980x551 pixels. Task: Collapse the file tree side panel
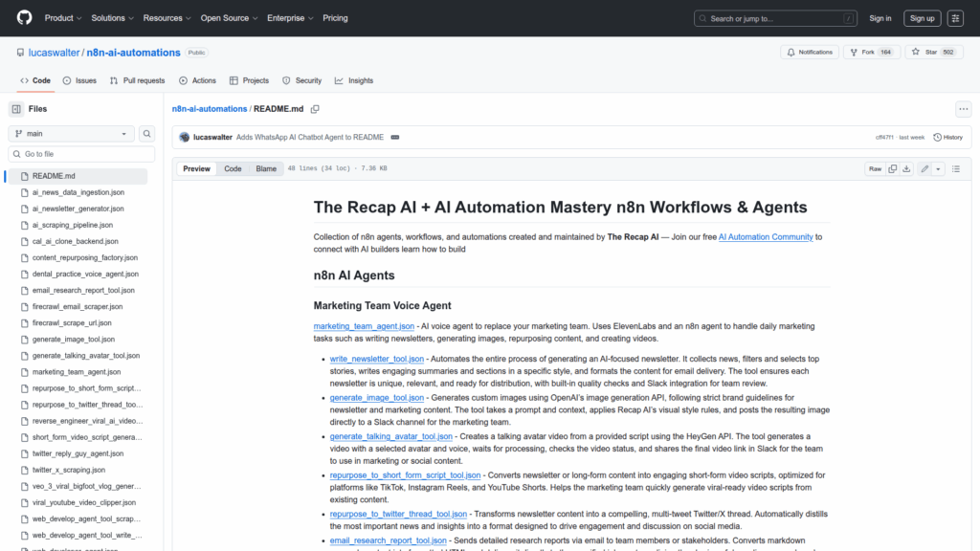click(16, 109)
